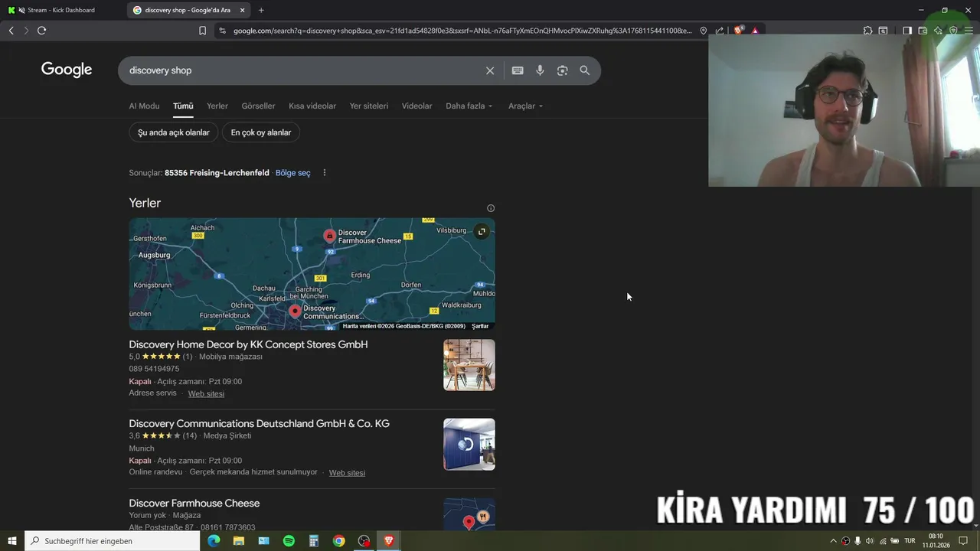Click the Google logo
980x551 pixels.
pos(67,70)
